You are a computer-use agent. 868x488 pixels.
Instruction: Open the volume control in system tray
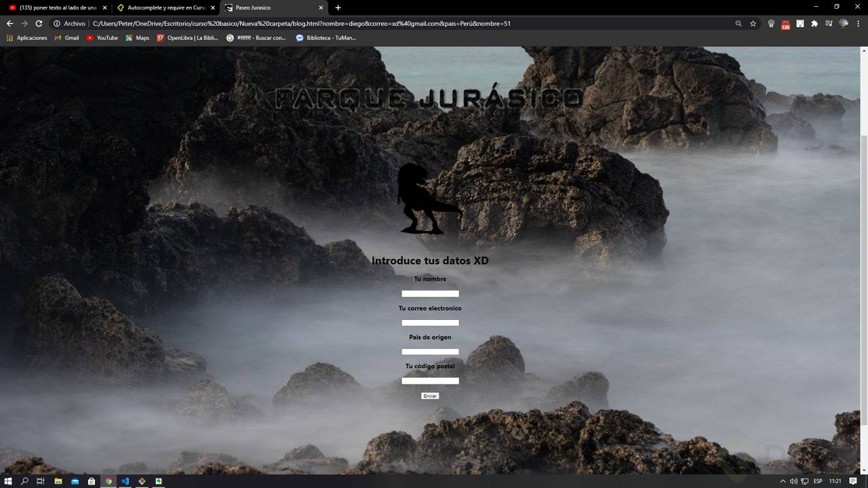(x=793, y=481)
